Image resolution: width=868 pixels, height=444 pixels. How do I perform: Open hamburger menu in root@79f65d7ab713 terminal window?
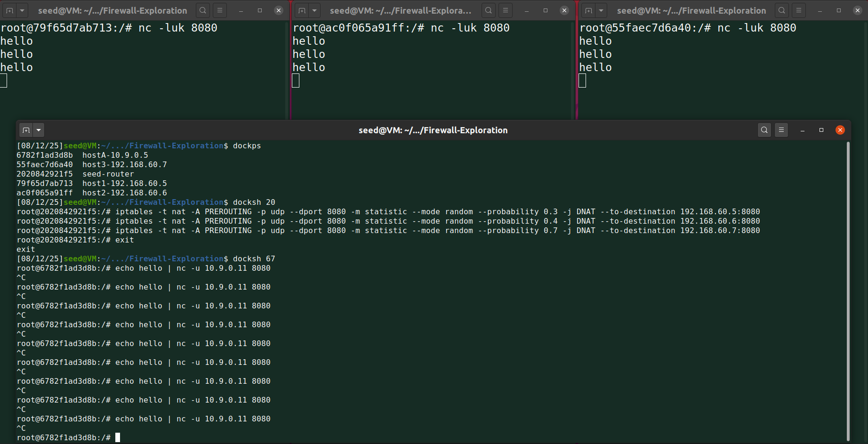point(220,10)
